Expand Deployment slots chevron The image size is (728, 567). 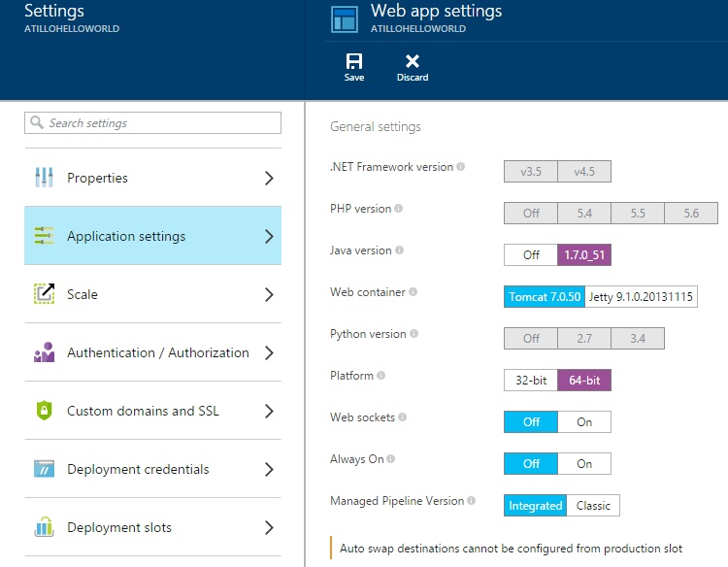[x=269, y=527]
